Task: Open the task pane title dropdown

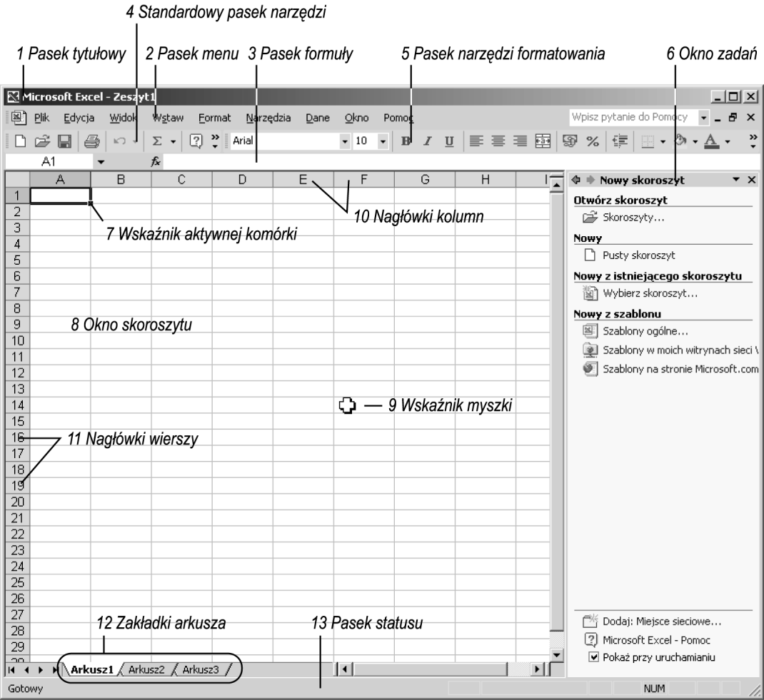Action: point(735,180)
